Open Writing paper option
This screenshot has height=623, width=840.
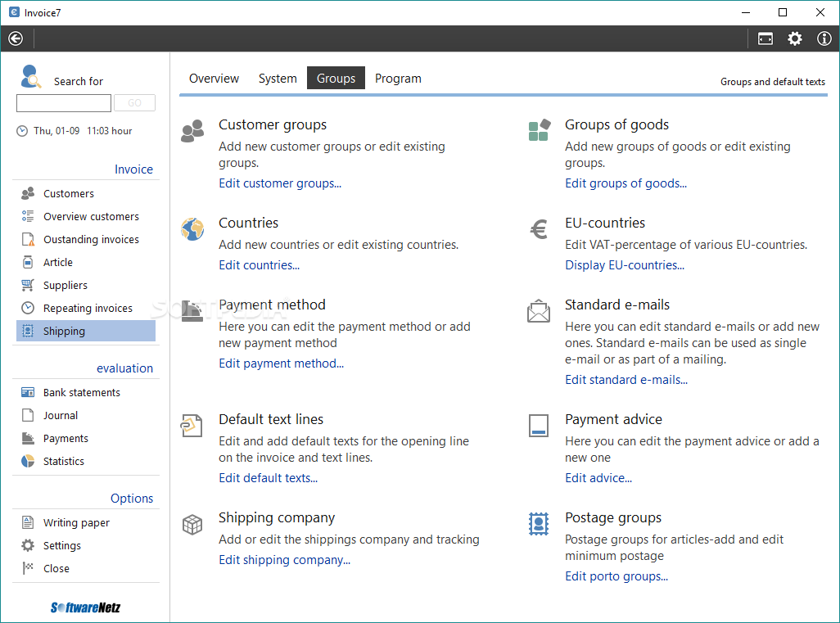[x=86, y=523]
